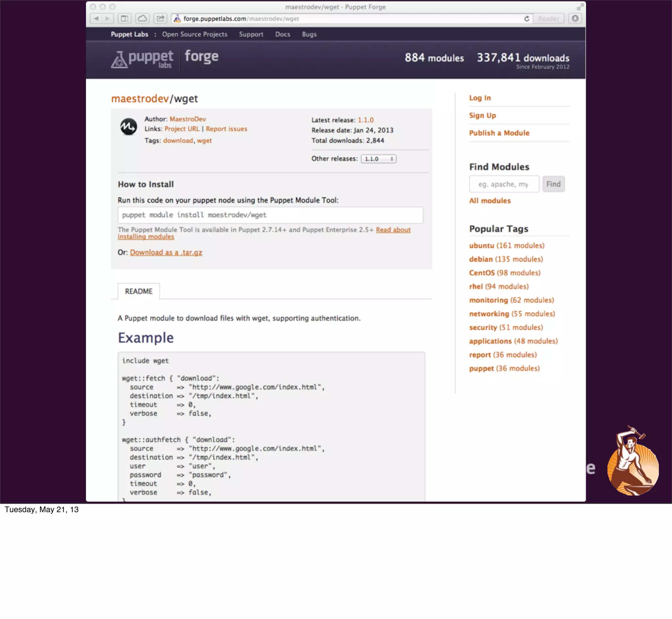This screenshot has height=619, width=672.
Task: Click the downloads icon in Safari toolbar
Action: point(575,19)
